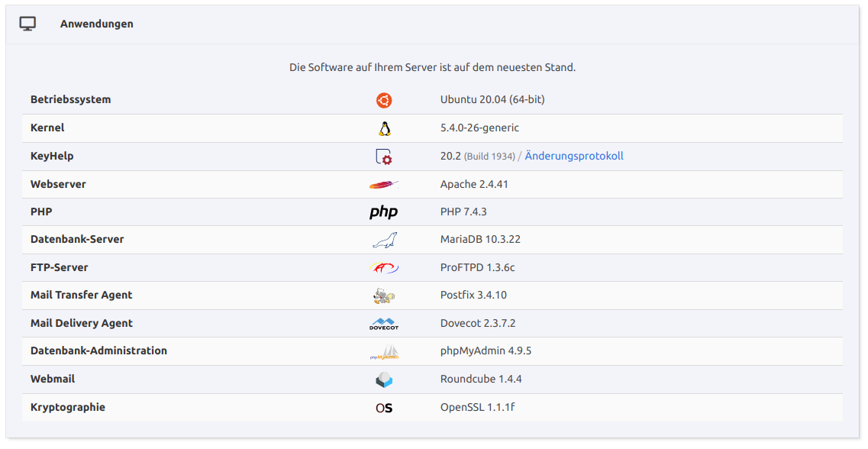Click the Build 1934 text
This screenshot has height=449, width=868.
[x=489, y=157]
